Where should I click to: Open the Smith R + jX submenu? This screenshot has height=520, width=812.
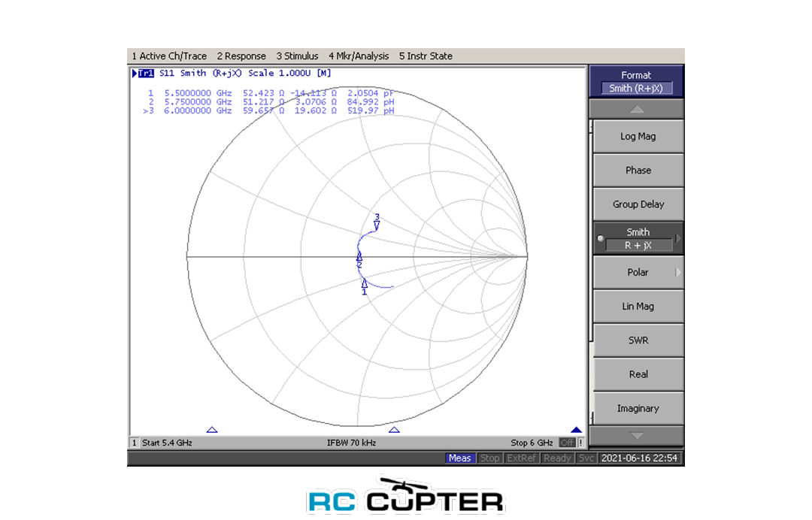(x=638, y=238)
